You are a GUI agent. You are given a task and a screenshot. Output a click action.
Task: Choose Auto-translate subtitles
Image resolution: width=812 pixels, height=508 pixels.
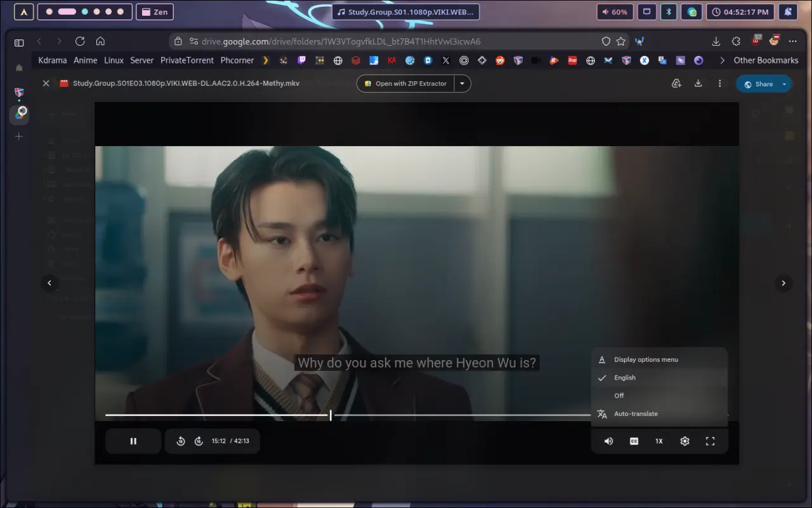point(659,413)
